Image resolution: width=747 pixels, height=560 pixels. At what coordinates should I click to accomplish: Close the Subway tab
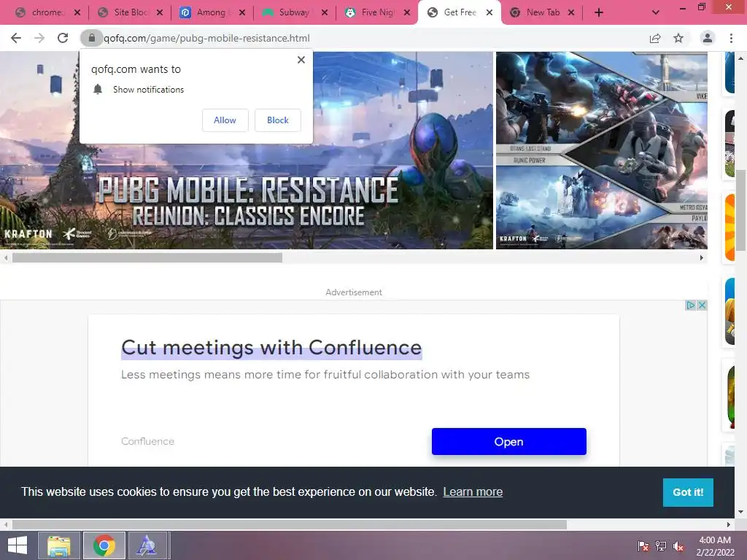(x=325, y=12)
